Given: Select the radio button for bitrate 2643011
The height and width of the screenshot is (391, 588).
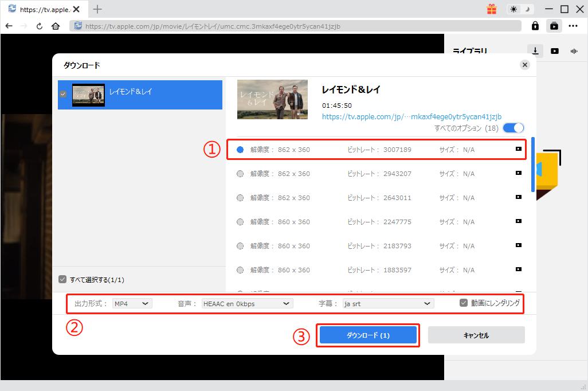Looking at the screenshot, I should coord(240,198).
